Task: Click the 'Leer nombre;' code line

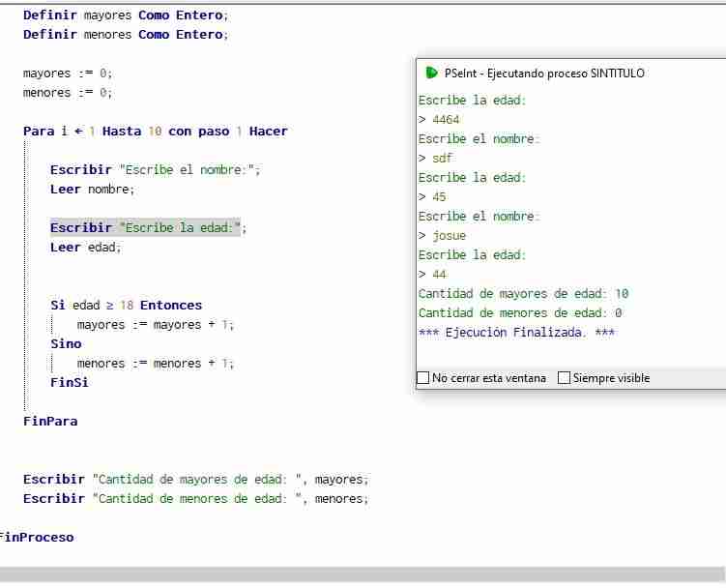Action: click(92, 189)
